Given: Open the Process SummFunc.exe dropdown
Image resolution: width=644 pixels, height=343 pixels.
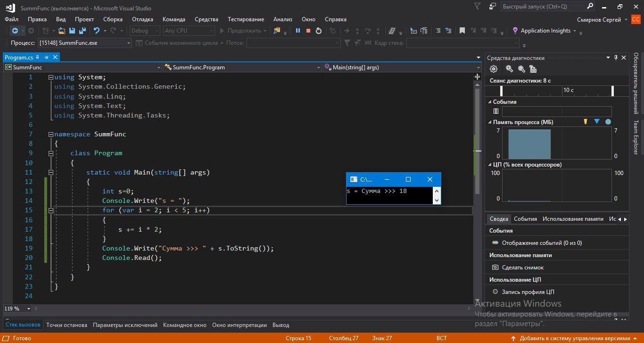Looking at the screenshot, I should (129, 43).
